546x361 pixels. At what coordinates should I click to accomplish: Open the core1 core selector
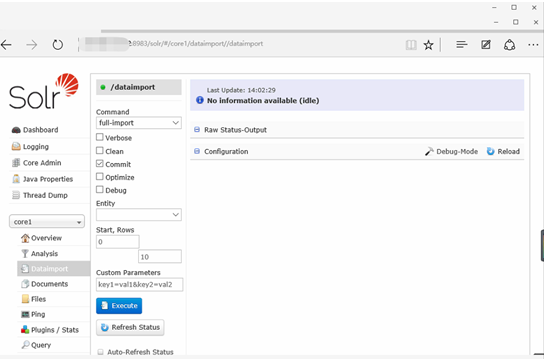[x=47, y=222]
